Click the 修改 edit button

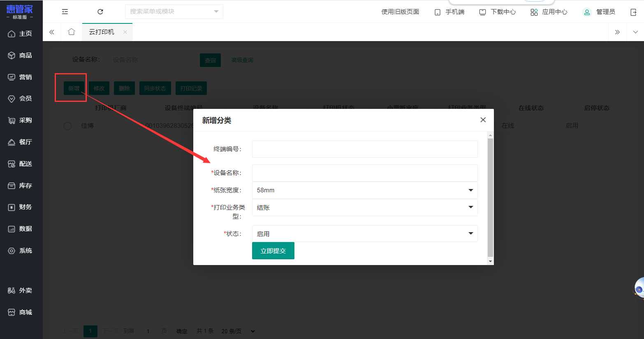[x=99, y=88]
